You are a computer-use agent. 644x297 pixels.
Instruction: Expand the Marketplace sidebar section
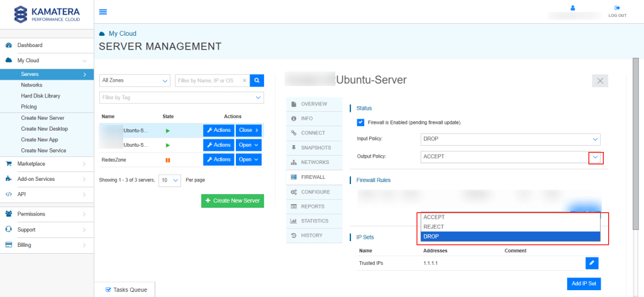[x=47, y=164]
